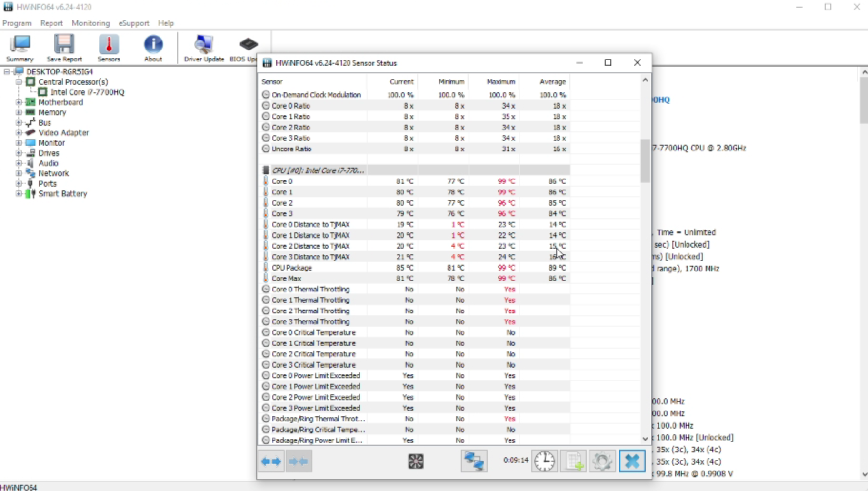Maximize the Sensor Status window
Viewport: 868px width, 491px height.
[x=608, y=62]
